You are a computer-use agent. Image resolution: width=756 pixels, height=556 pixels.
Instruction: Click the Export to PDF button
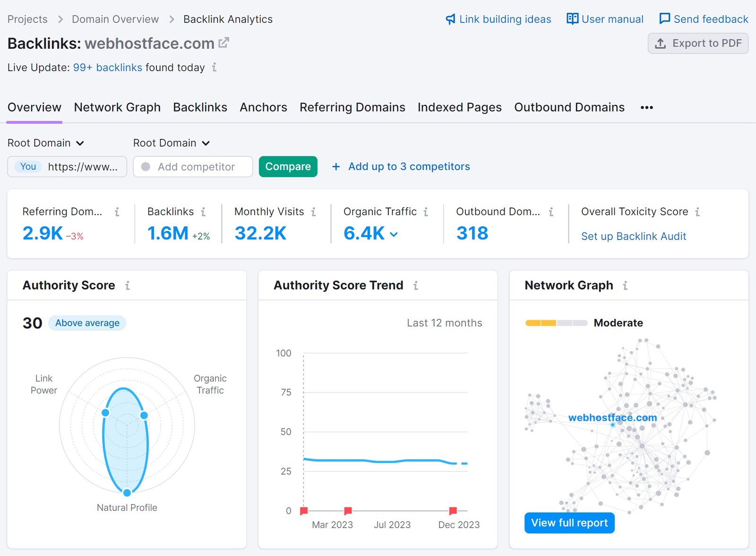coord(698,43)
